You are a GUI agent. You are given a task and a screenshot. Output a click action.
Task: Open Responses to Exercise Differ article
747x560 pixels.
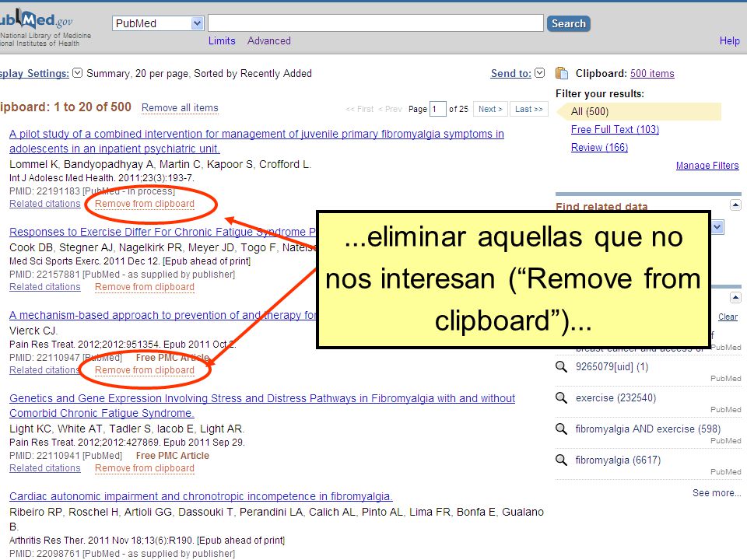click(x=163, y=232)
